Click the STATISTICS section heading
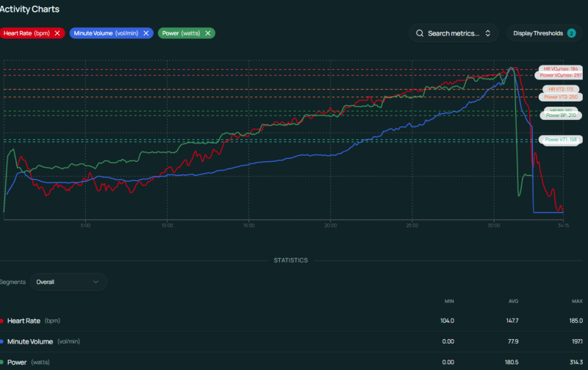588x370 pixels. click(290, 260)
